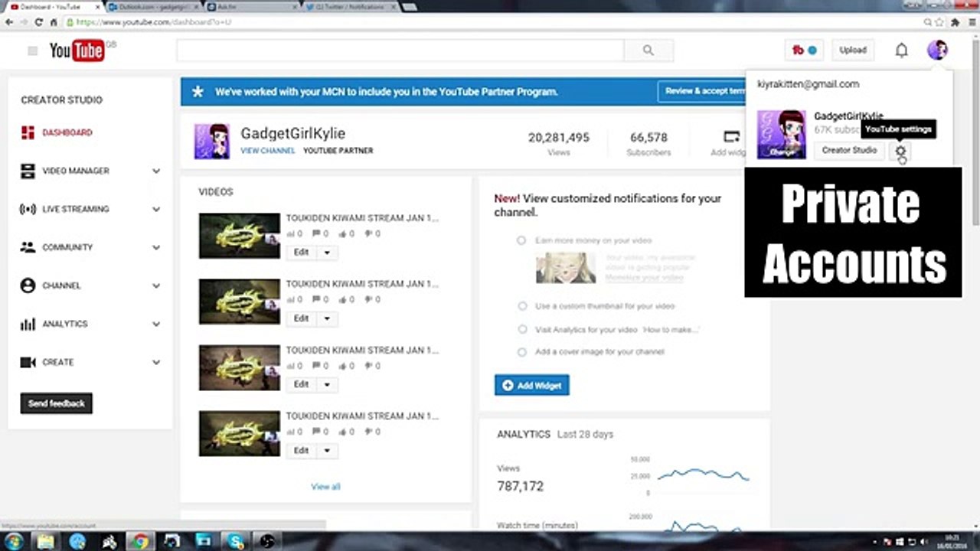The image size is (980, 551).
Task: Click the browser extension puzzle icon
Action: coord(955,22)
